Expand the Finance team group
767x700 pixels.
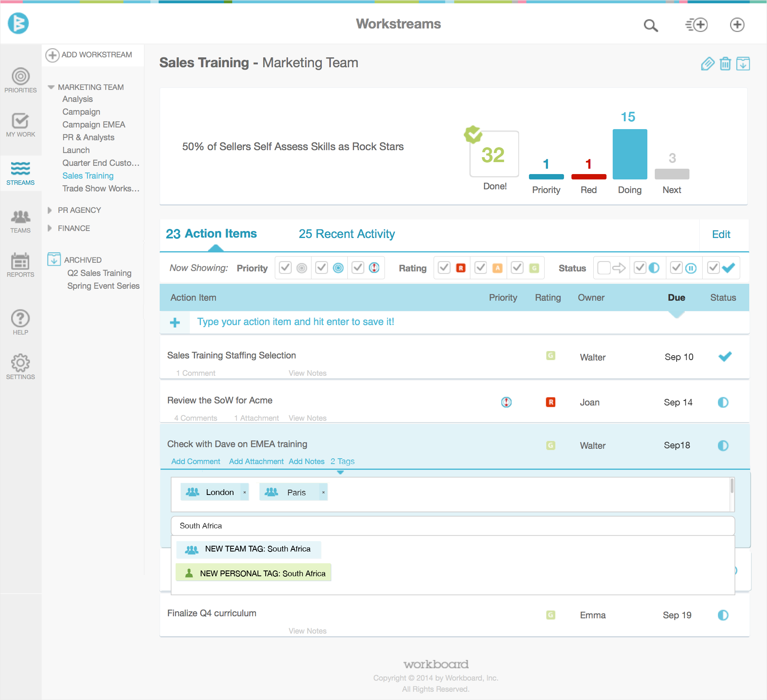(x=50, y=229)
